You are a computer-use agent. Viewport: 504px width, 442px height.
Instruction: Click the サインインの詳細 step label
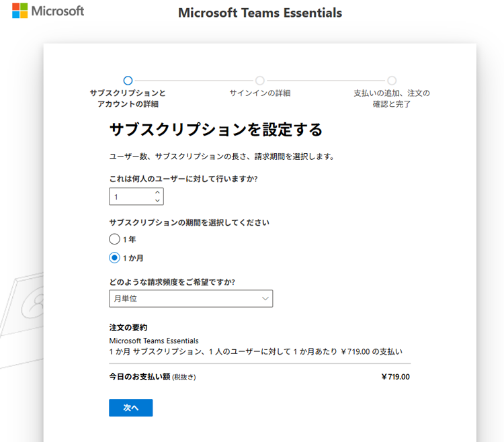coord(259,93)
